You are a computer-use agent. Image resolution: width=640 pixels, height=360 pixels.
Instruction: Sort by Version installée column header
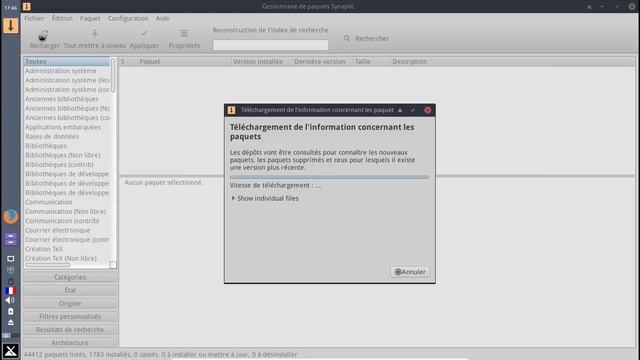(x=261, y=62)
